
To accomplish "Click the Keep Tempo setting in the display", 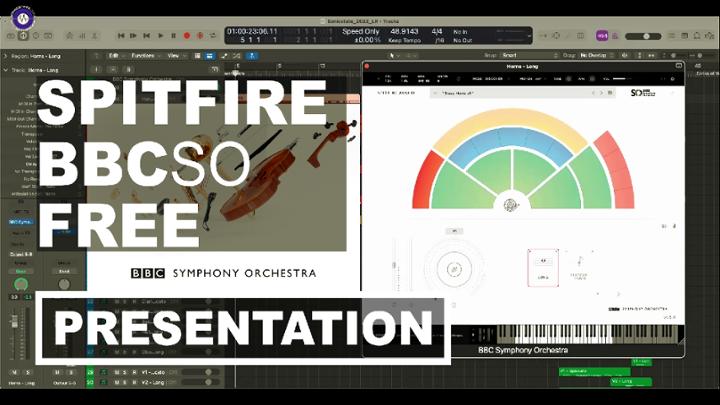I will [x=405, y=40].
